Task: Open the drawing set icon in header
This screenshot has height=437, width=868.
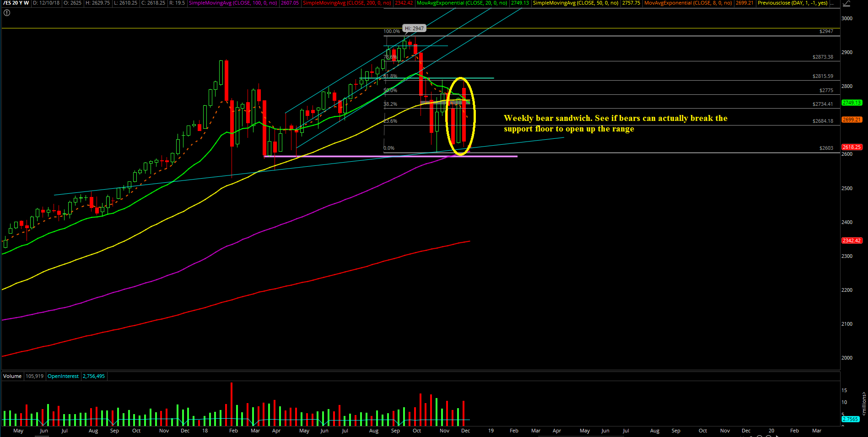Action: [846, 4]
